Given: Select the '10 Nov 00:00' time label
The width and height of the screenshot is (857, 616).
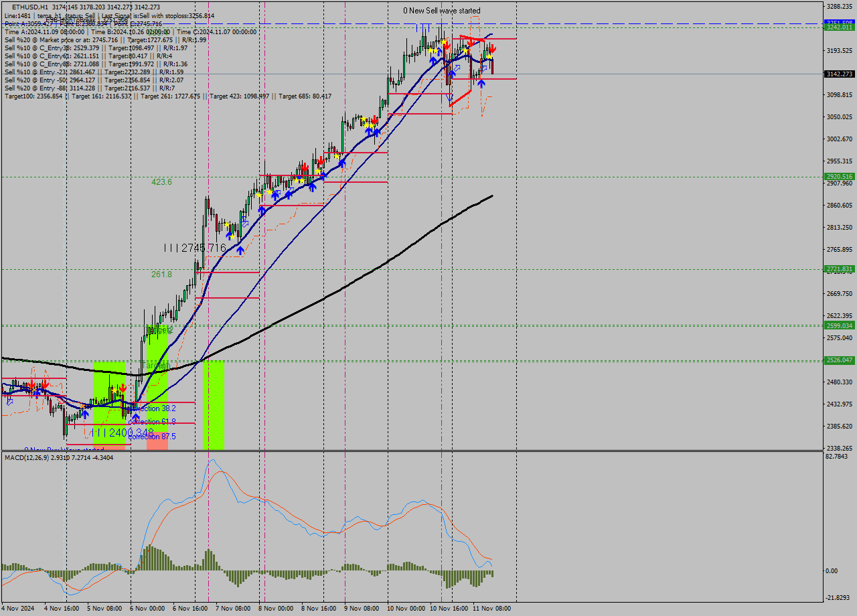Looking at the screenshot, I should 406,609.
